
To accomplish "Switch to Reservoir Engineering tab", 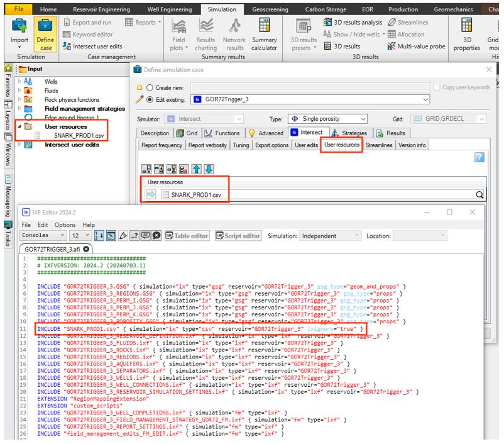I will [101, 9].
